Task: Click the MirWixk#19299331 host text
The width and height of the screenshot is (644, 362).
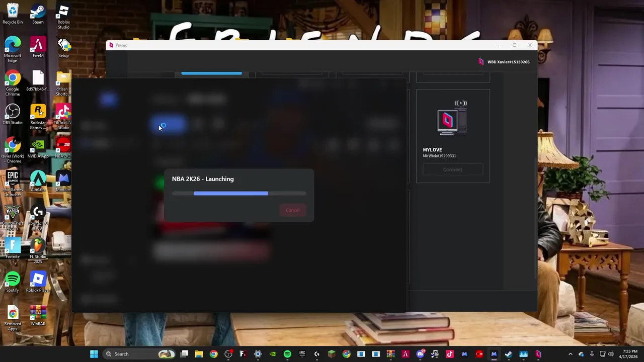Action: (439, 156)
